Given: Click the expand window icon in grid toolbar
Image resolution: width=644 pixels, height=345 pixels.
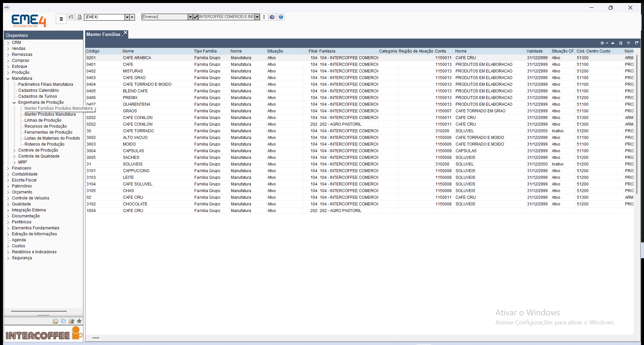Looking at the screenshot, I should point(621,43).
